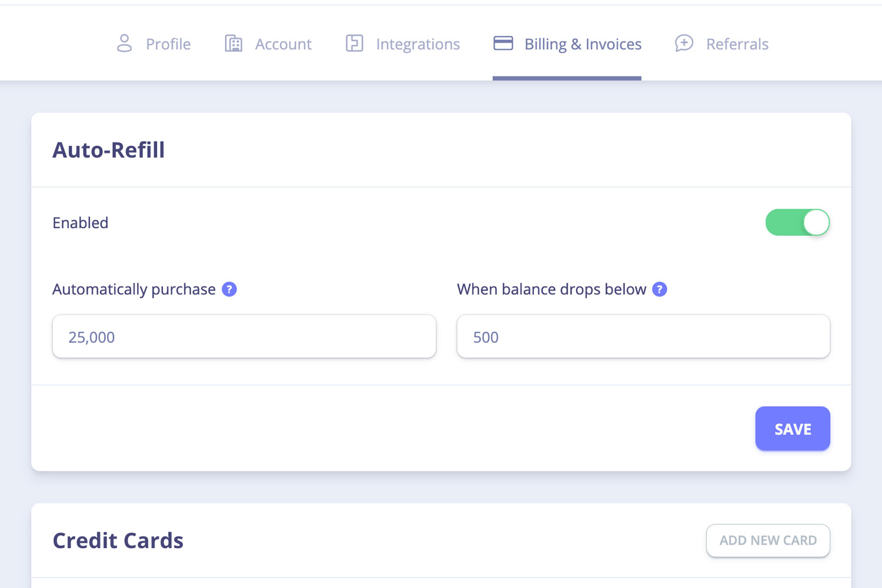Click the ADD NEW CARD button
The width and height of the screenshot is (882, 588).
(x=768, y=540)
